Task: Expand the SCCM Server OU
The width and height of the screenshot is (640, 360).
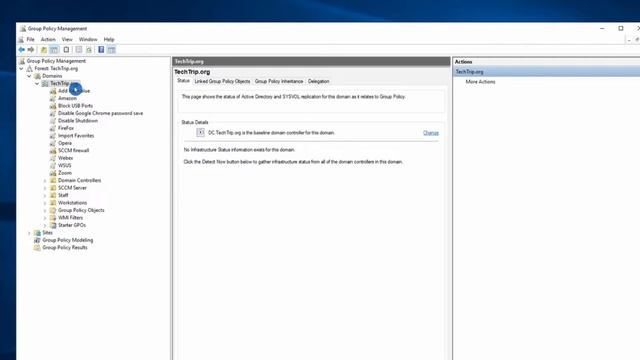Action: (45, 188)
